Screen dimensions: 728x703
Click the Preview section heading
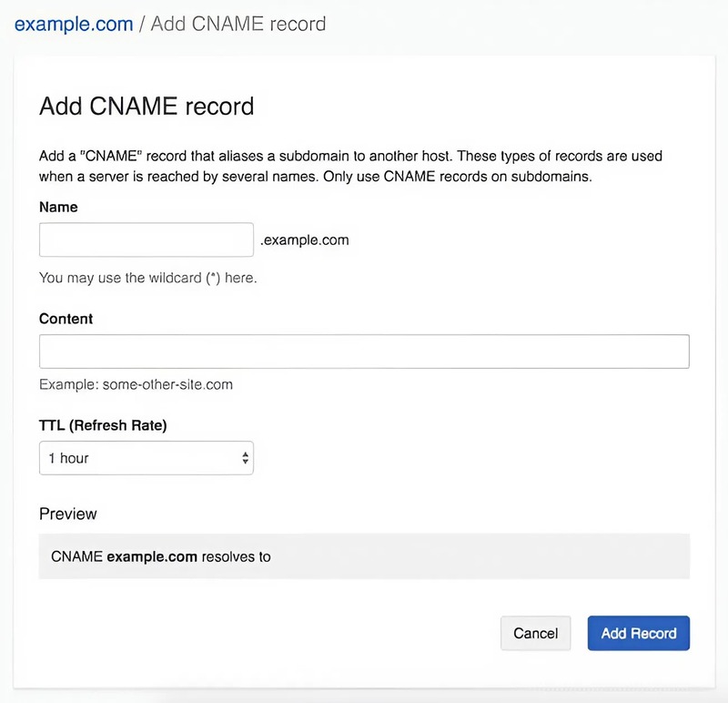tap(67, 514)
